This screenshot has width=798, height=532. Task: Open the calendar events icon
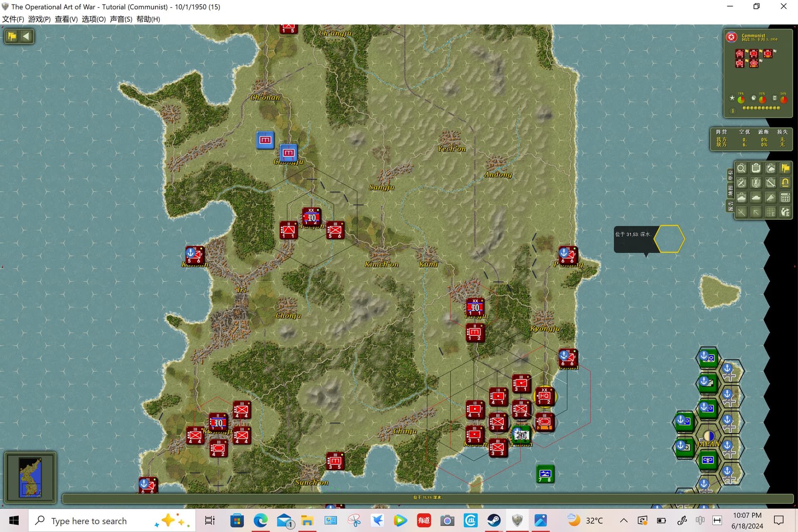[x=785, y=197]
